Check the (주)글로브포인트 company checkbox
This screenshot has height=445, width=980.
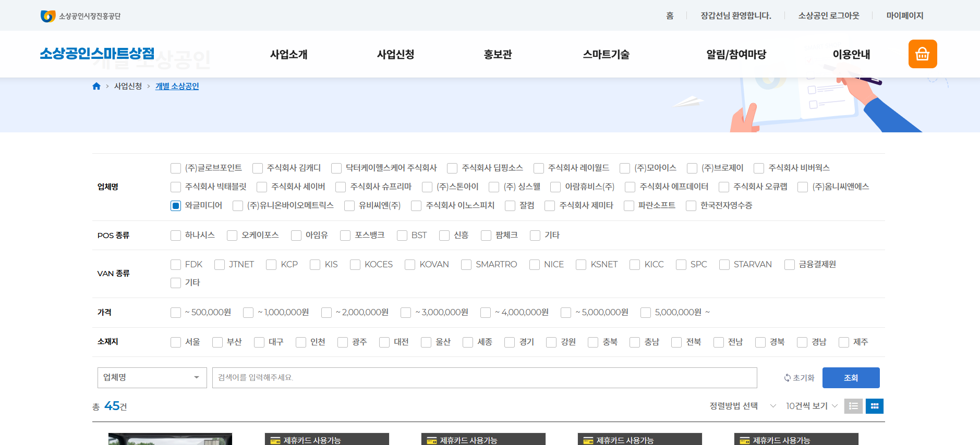point(176,168)
